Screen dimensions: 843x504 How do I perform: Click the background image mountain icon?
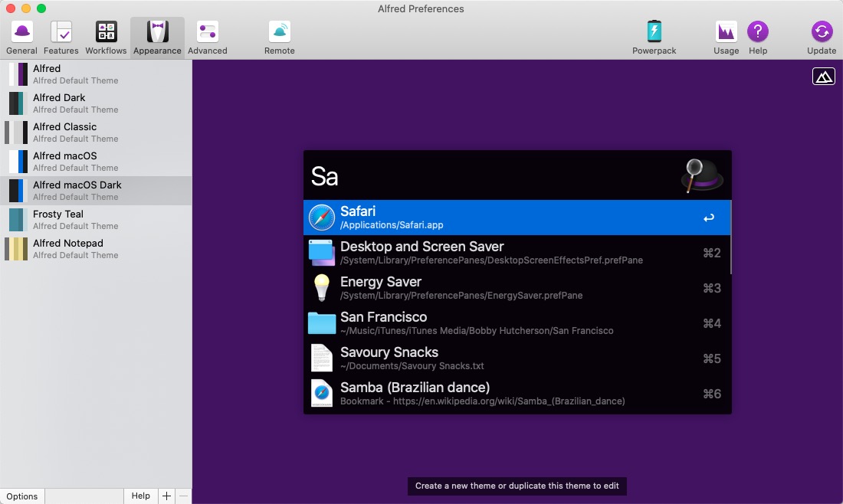point(823,77)
